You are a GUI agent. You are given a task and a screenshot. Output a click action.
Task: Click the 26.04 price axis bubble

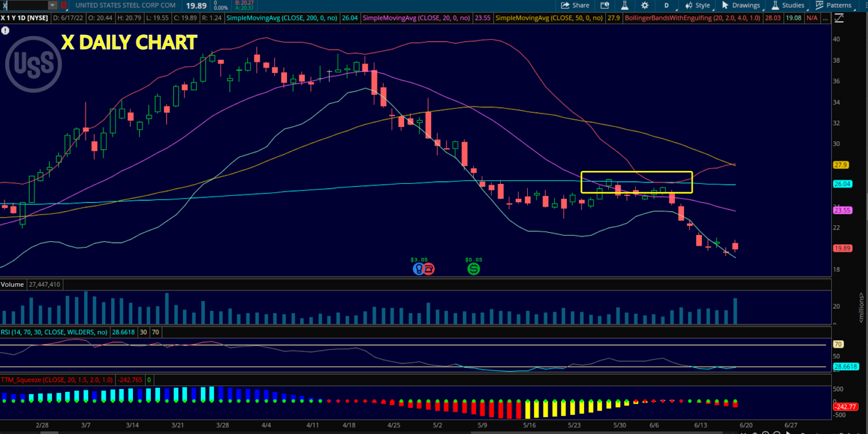click(843, 184)
